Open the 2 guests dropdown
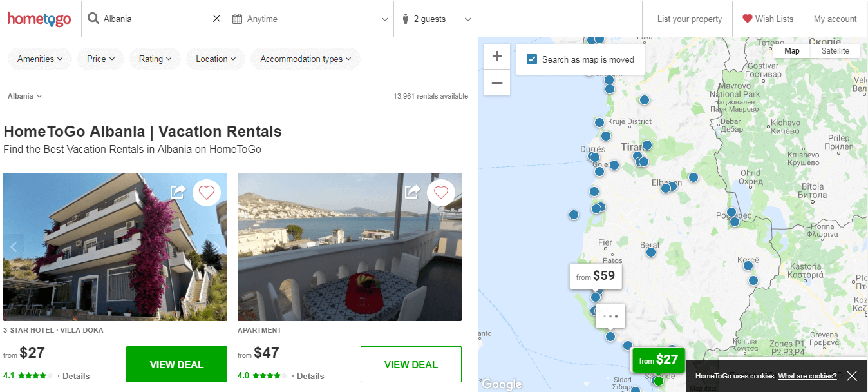This screenshot has width=868, height=392. click(436, 19)
